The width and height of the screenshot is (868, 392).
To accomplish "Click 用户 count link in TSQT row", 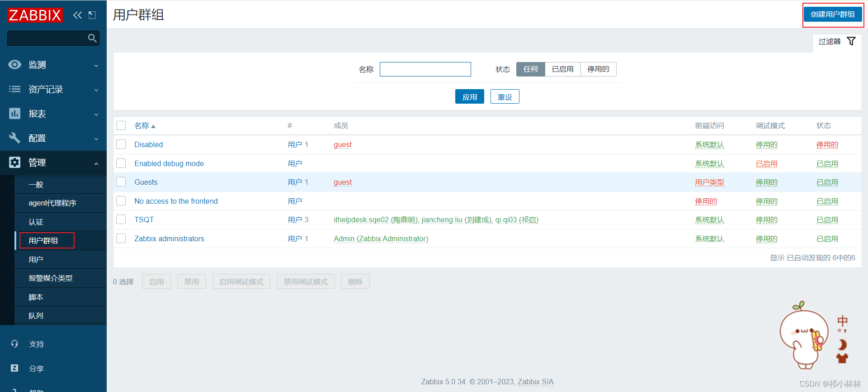I will 295,220.
